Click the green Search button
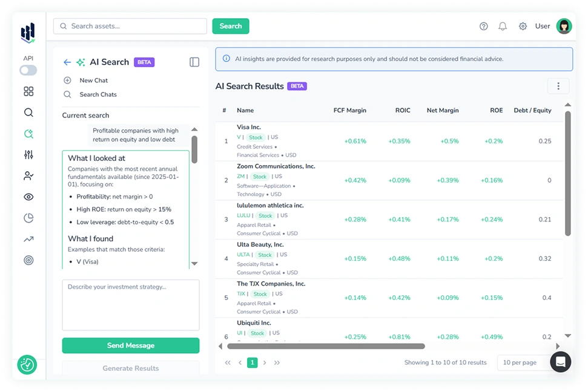Image resolution: width=588 pixels, height=392 pixels. pos(231,26)
